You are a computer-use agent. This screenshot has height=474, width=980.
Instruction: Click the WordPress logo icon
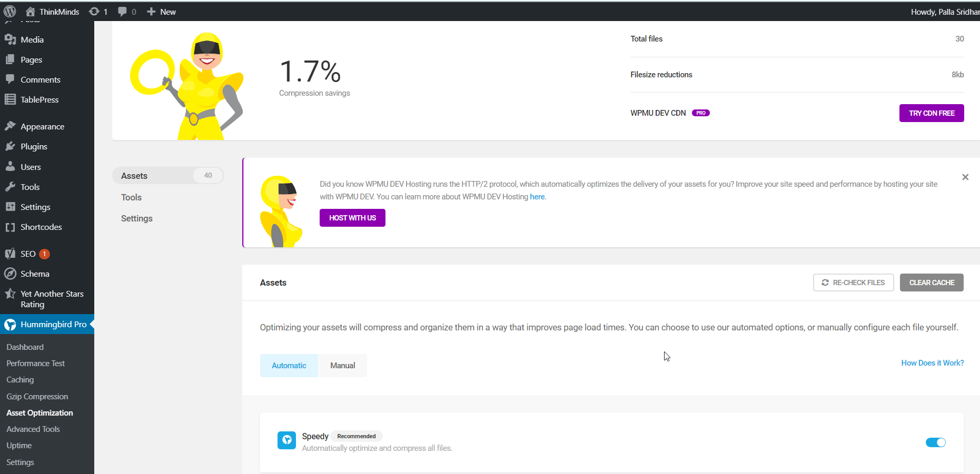[x=10, y=11]
